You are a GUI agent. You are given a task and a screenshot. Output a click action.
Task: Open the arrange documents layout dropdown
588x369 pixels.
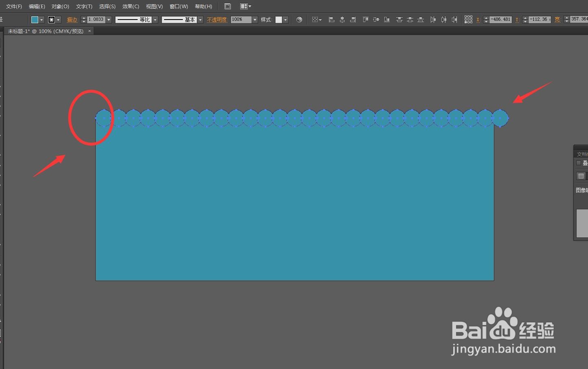pyautogui.click(x=246, y=7)
